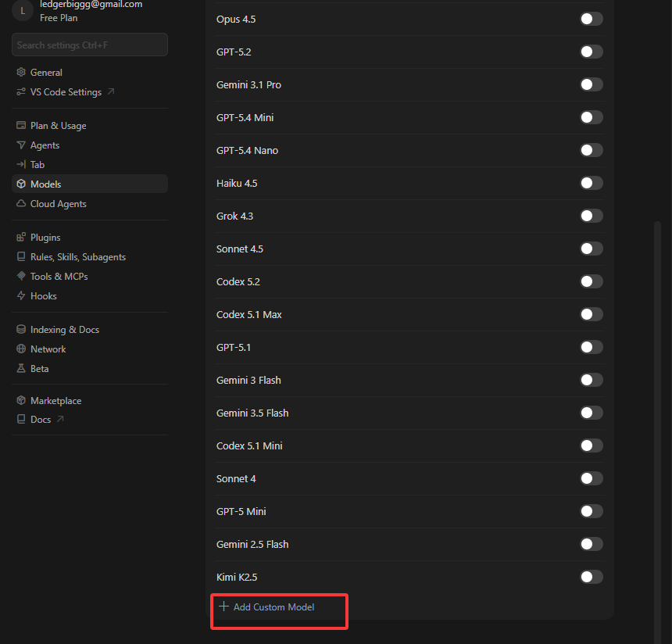Image resolution: width=672 pixels, height=644 pixels.
Task: Toggle the Haiku 4.5 model
Action: 592,183
